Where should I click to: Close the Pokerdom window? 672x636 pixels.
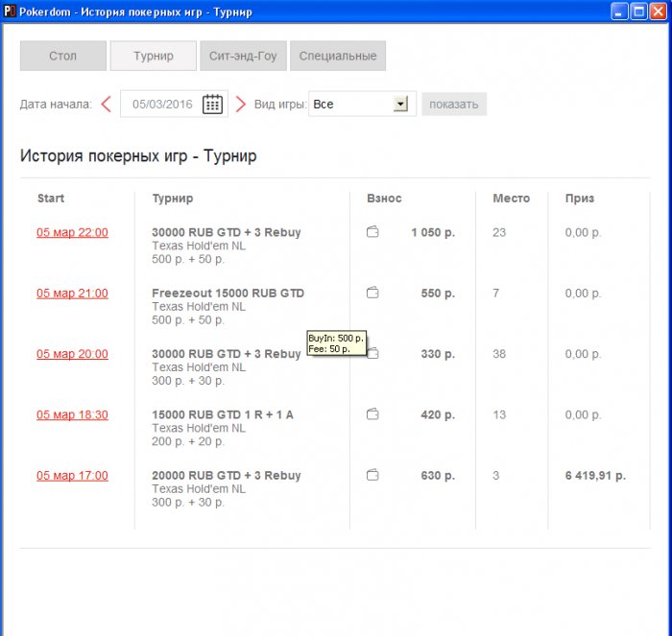[x=658, y=12]
